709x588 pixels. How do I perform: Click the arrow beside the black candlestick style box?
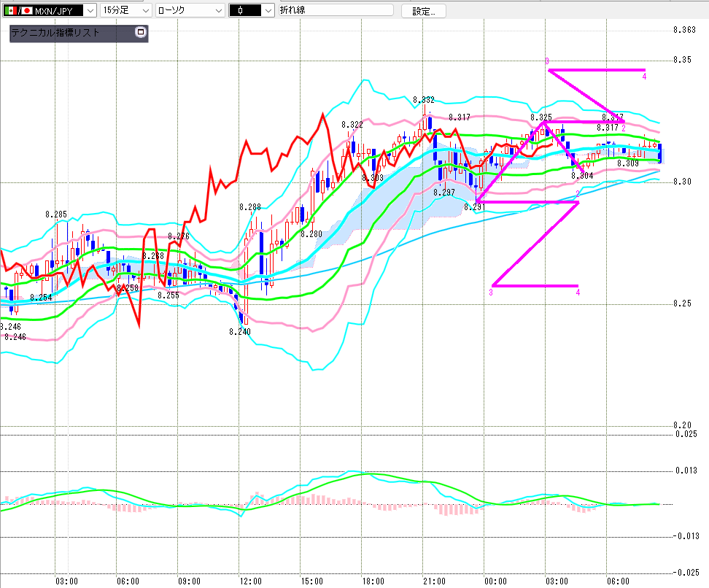[x=268, y=10]
